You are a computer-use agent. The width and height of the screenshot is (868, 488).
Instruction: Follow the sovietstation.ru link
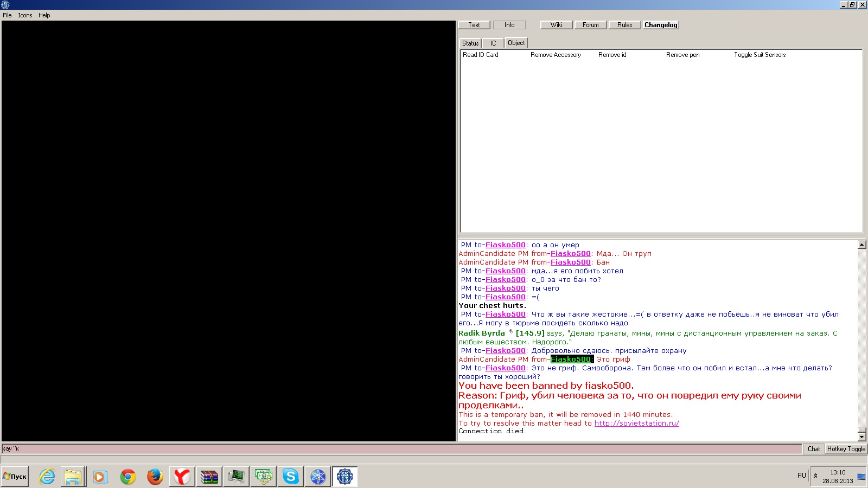tap(636, 423)
